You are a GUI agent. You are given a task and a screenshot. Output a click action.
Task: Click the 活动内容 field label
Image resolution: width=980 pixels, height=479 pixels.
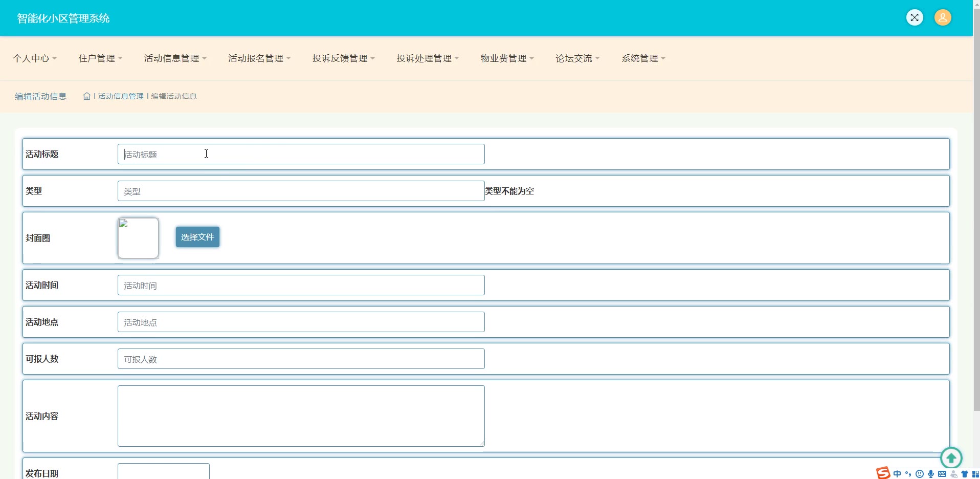42,416
